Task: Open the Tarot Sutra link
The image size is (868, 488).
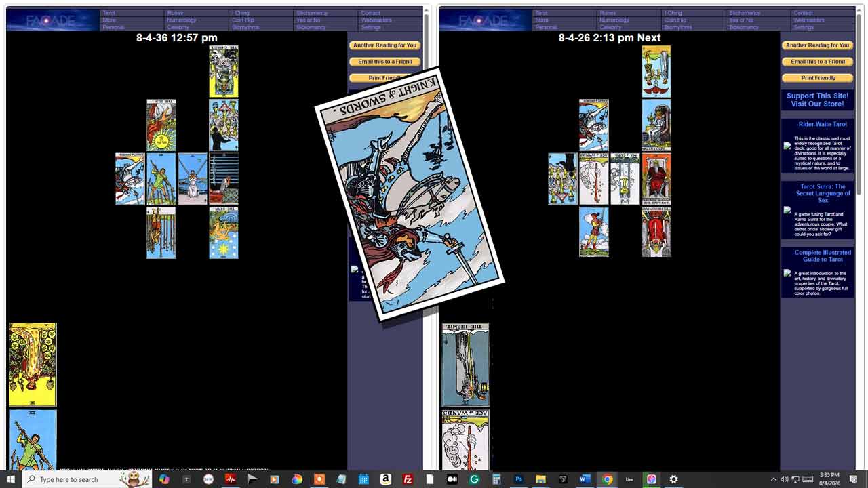Action: point(823,193)
